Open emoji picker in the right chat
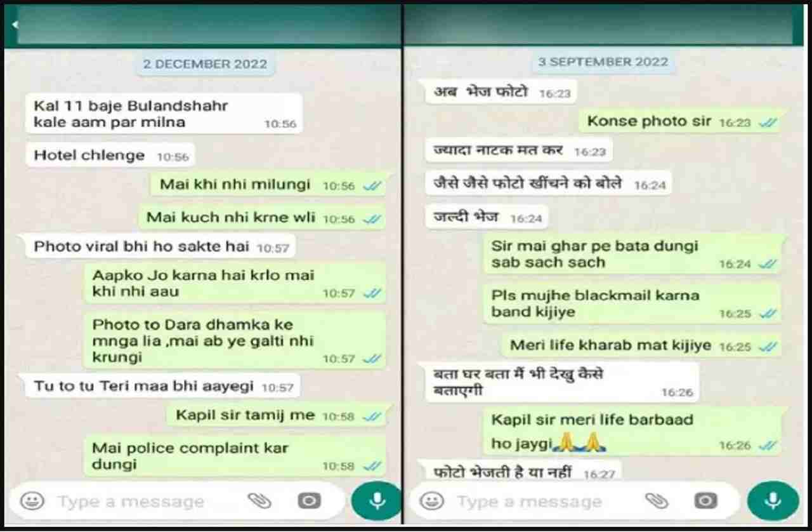This screenshot has height=532, width=812. tap(432, 502)
